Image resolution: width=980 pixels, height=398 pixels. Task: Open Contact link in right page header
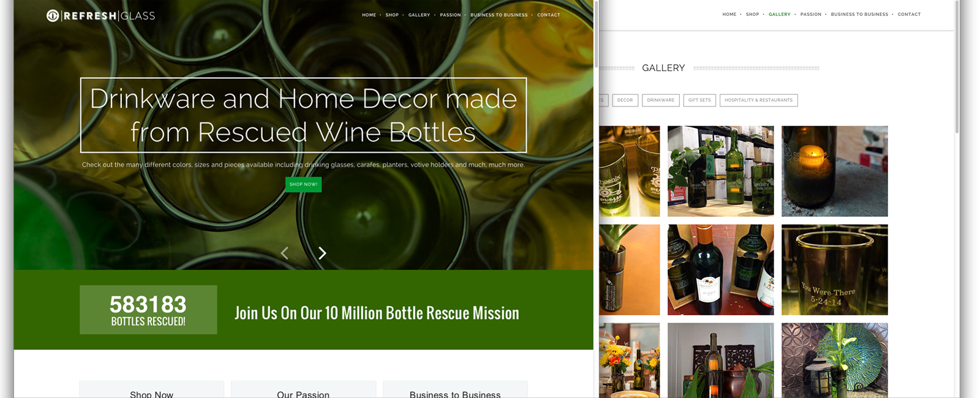click(x=909, y=14)
